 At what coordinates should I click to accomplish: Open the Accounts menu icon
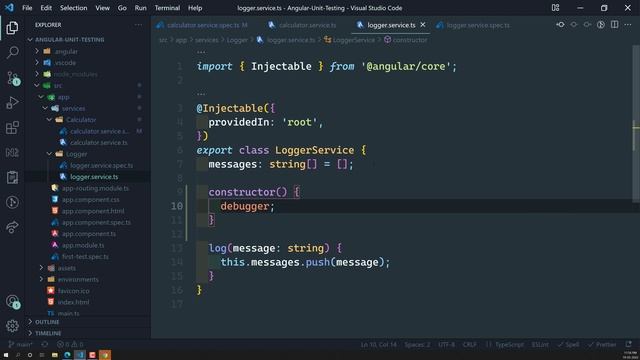[12, 302]
